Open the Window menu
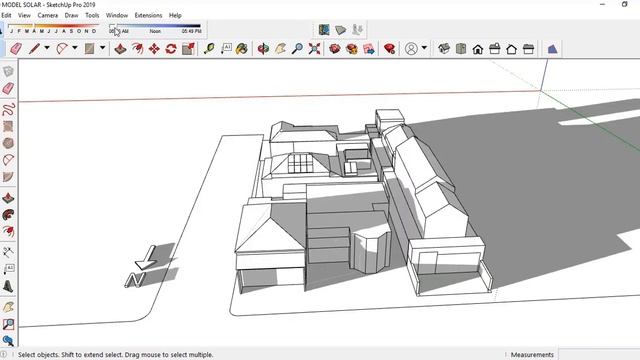The image size is (640, 360). [x=117, y=15]
